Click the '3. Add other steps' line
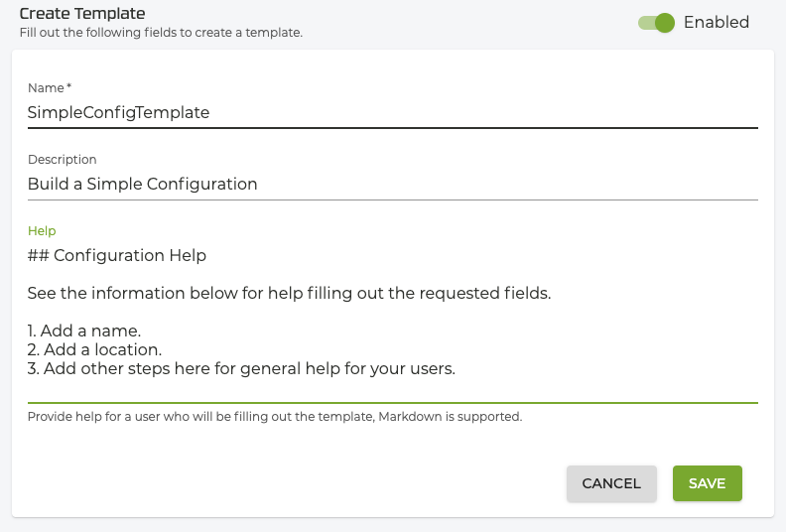 pyautogui.click(x=240, y=369)
